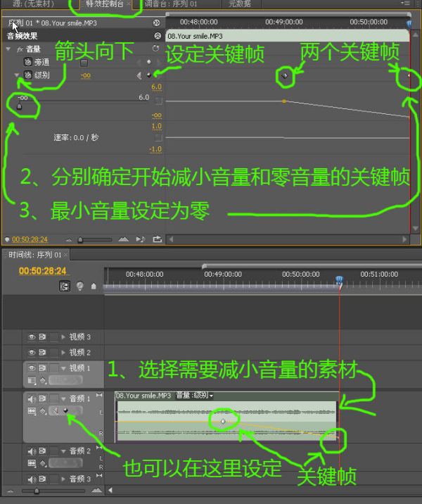Mute 音频 2 track speaker icon

(32, 451)
